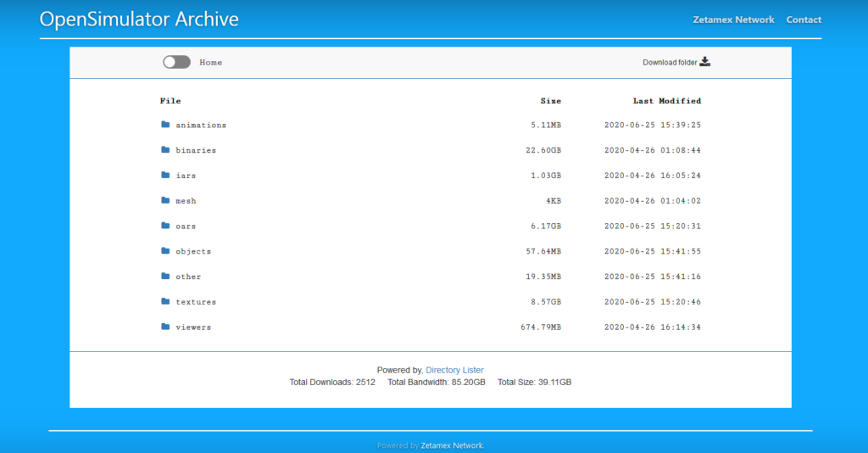Click the folder icon beside binaries
Viewport: 868px width, 453px height.
tap(165, 149)
